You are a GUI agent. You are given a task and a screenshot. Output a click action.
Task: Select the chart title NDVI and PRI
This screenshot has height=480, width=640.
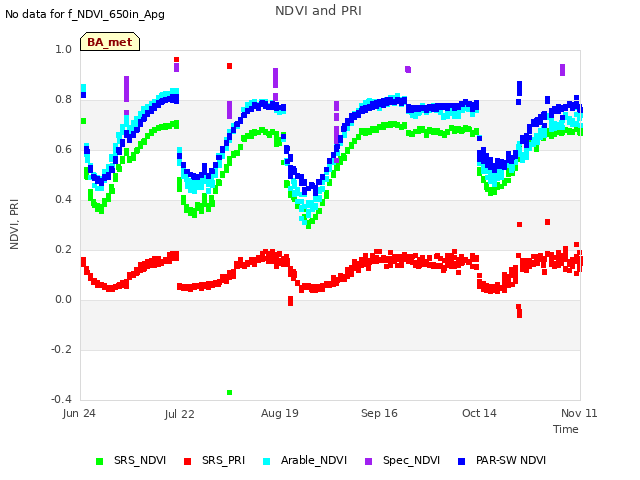click(x=318, y=11)
